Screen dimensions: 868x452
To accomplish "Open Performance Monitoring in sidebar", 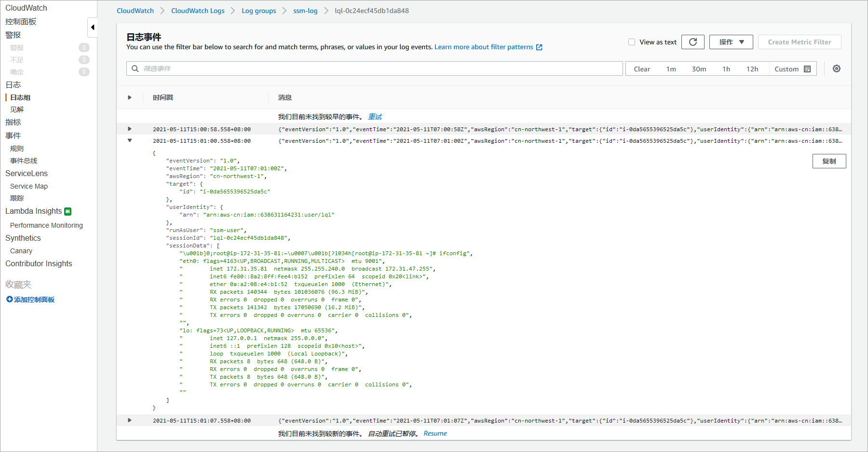I will [46, 225].
